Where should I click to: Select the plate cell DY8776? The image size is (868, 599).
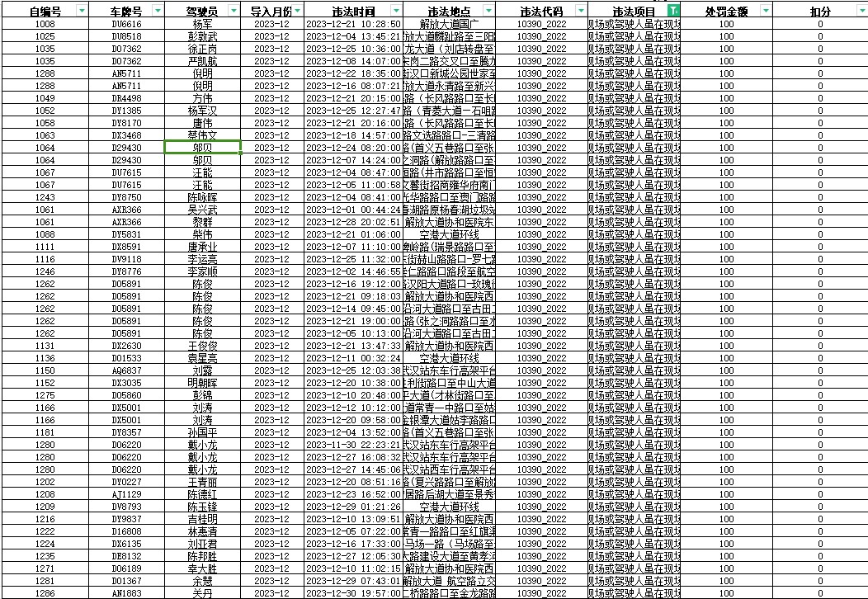tap(126, 271)
